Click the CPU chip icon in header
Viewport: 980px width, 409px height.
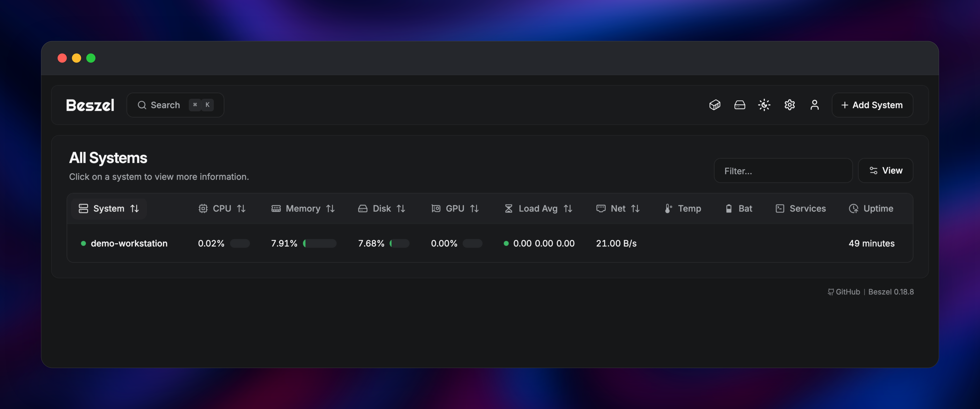203,209
